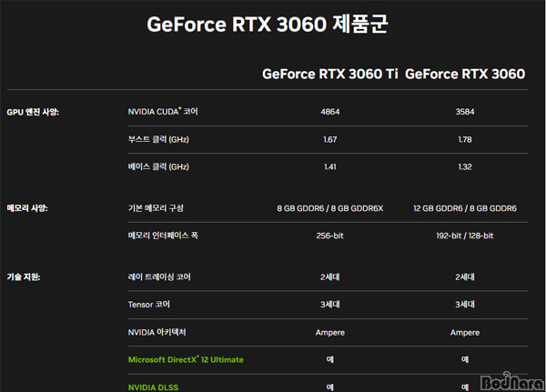The height and width of the screenshot is (392, 546).
Task: Click the 메모리 사양 section label
Action: (x=27, y=208)
